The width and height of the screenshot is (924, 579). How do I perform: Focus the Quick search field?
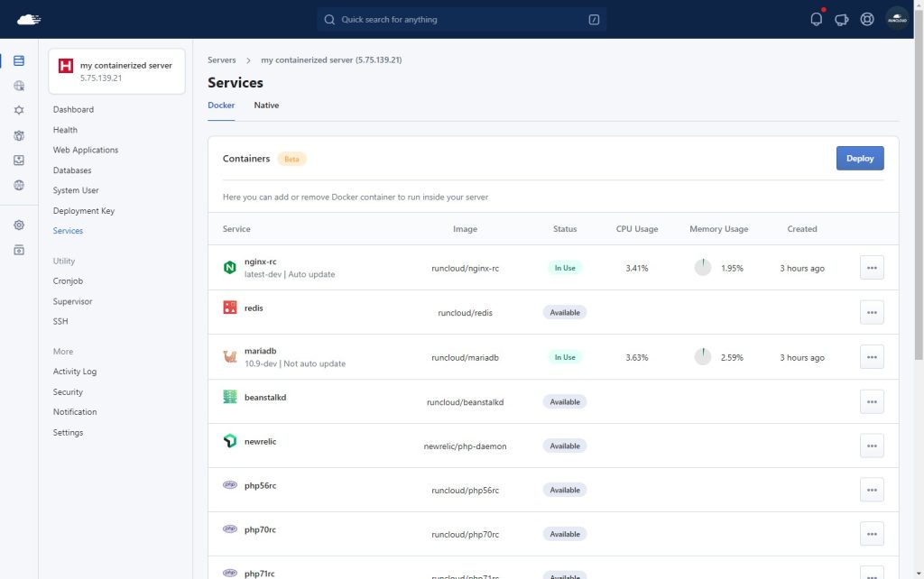pyautogui.click(x=461, y=20)
